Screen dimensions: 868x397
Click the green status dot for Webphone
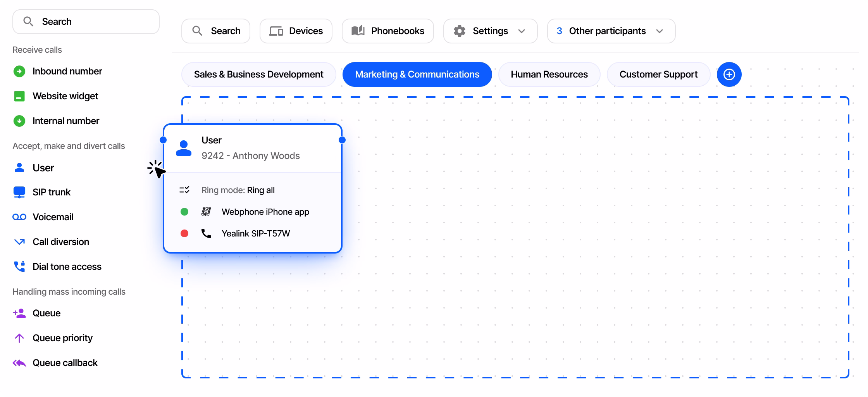184,212
